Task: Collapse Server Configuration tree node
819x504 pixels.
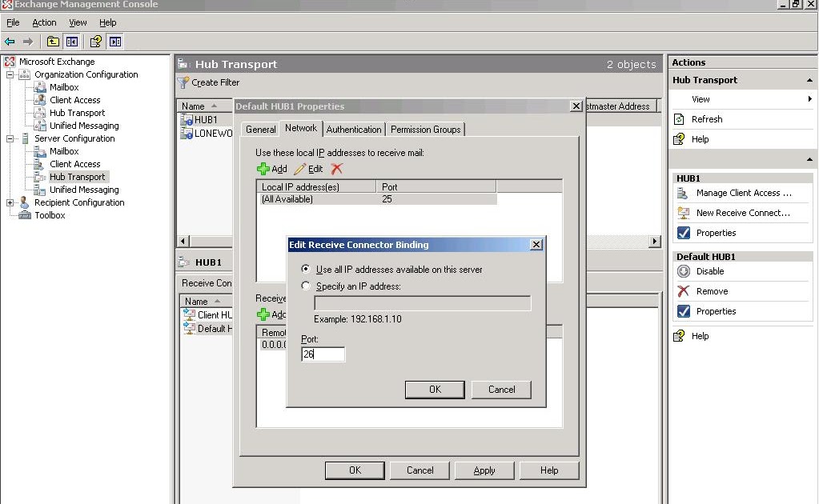Action: [10, 138]
